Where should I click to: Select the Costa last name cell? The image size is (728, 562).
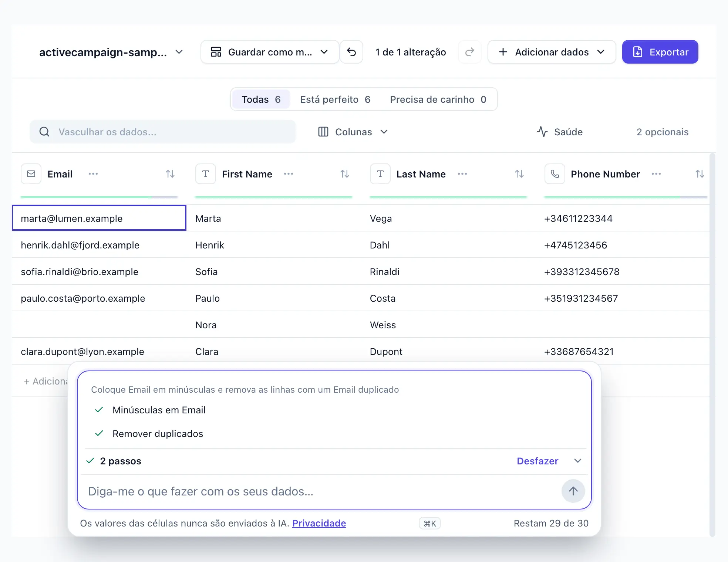point(448,298)
